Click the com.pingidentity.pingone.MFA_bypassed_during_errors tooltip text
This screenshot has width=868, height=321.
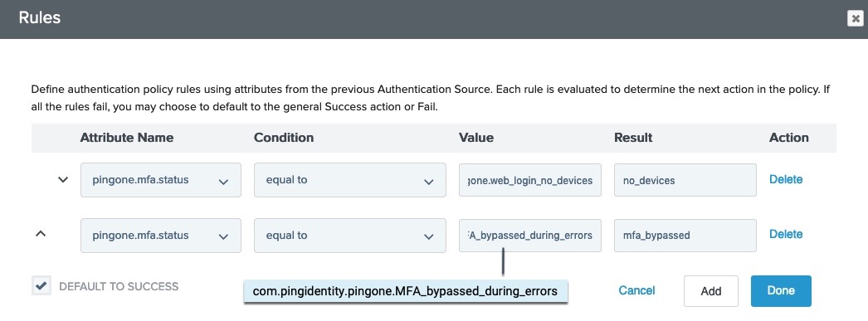[x=405, y=291]
